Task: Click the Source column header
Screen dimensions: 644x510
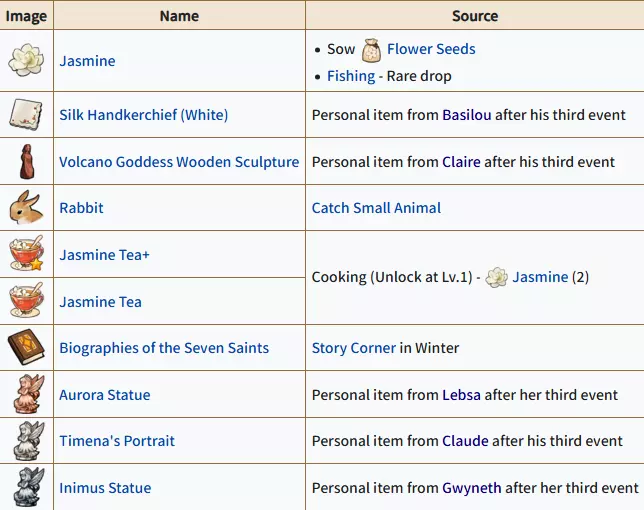Action: pyautogui.click(x=474, y=16)
